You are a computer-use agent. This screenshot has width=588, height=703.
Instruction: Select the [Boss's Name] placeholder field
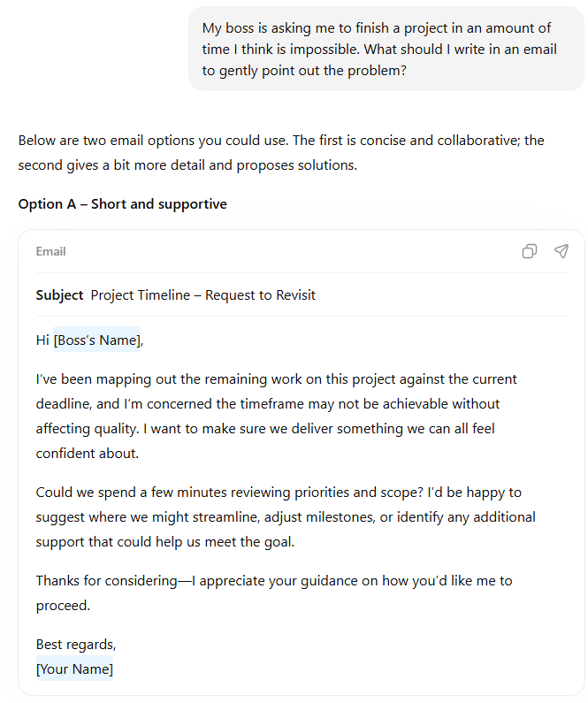click(x=96, y=340)
